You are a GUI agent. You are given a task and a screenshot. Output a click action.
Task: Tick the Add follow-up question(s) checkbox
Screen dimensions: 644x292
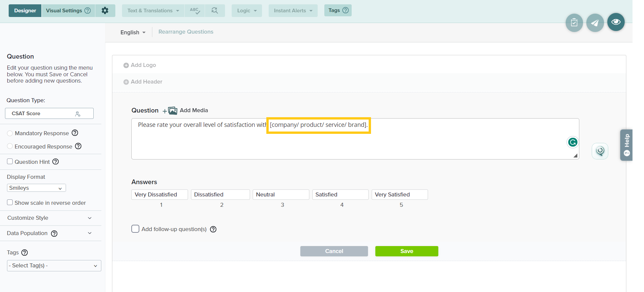135,229
